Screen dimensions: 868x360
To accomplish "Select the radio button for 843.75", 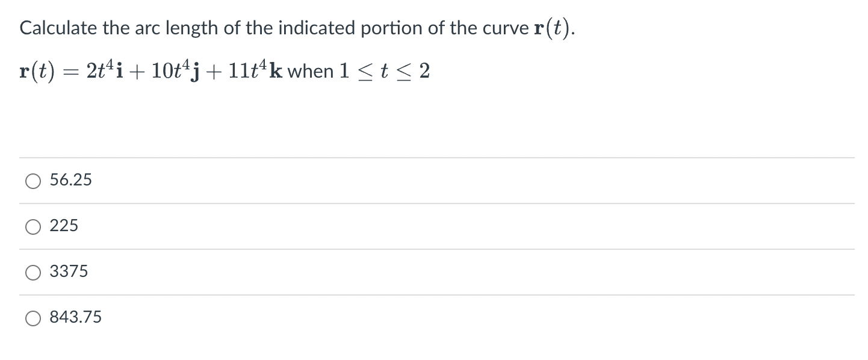I will [x=33, y=318].
